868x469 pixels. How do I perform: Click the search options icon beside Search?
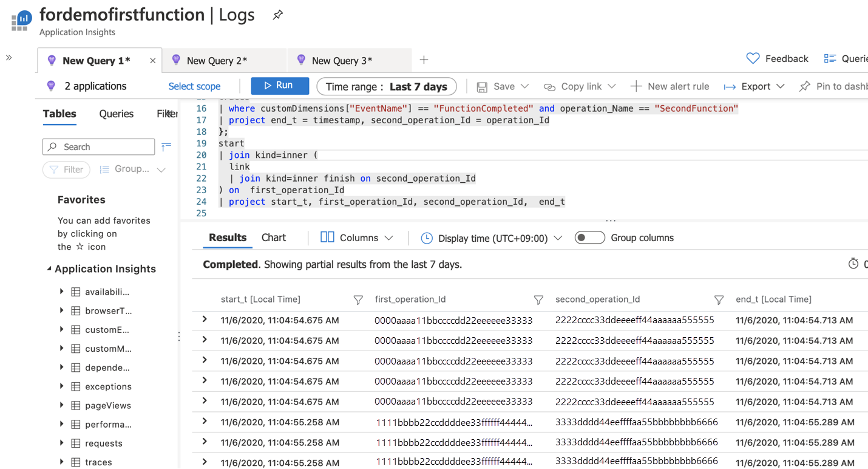(x=166, y=146)
